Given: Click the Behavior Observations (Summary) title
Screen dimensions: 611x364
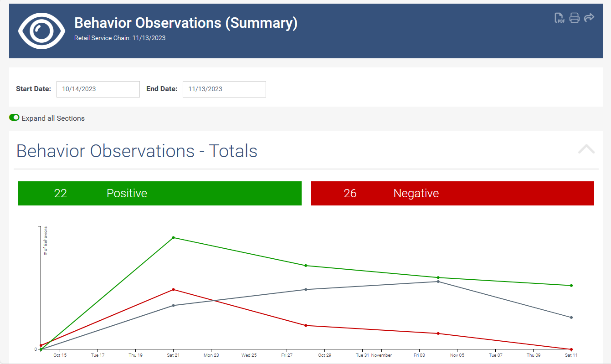Looking at the screenshot, I should click(186, 23).
